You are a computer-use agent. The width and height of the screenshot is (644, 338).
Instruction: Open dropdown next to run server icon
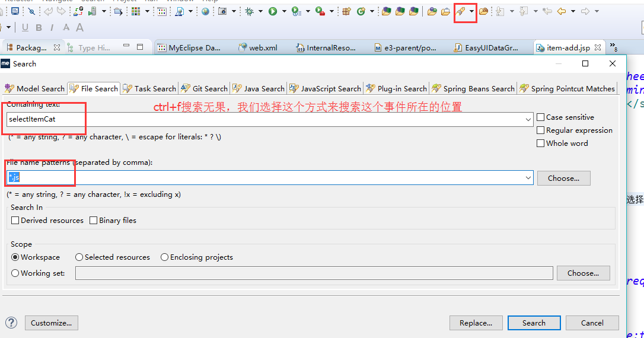[x=104, y=11]
